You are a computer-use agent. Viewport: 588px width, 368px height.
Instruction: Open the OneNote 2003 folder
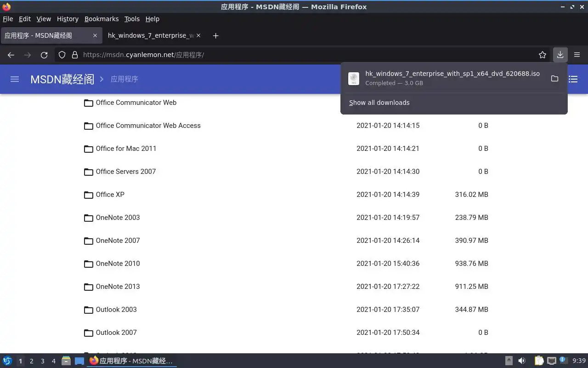click(118, 218)
